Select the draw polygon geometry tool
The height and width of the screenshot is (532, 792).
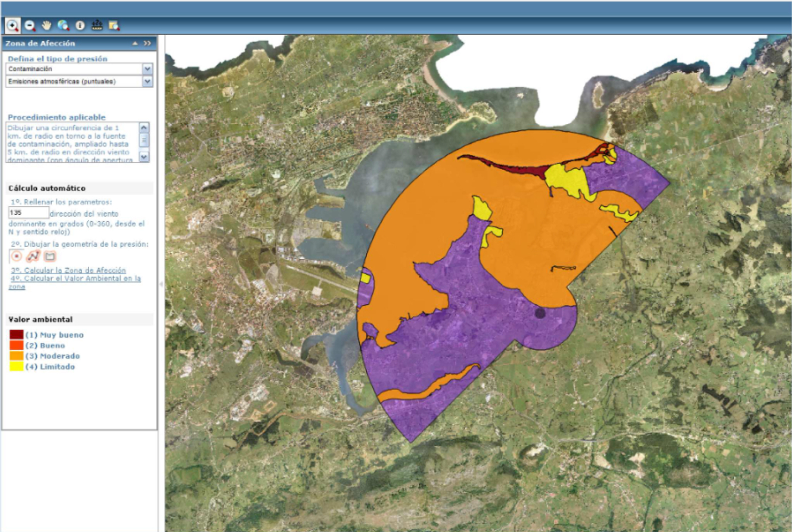point(50,256)
